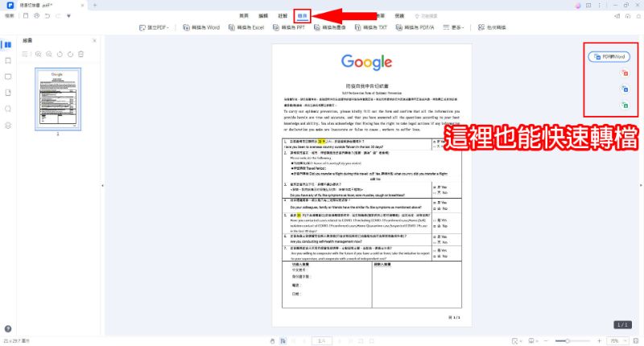The width and height of the screenshot is (644, 346).
Task: Open the File menu
Action: (9, 15)
